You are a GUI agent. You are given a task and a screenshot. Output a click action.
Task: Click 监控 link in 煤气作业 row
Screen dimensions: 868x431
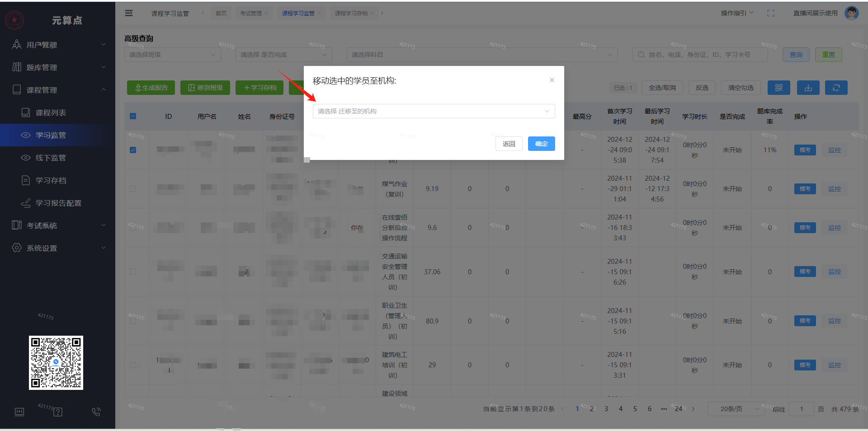point(835,189)
